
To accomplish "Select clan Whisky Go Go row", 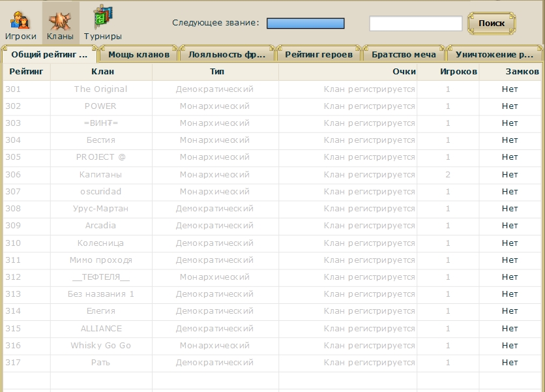I will coord(101,346).
